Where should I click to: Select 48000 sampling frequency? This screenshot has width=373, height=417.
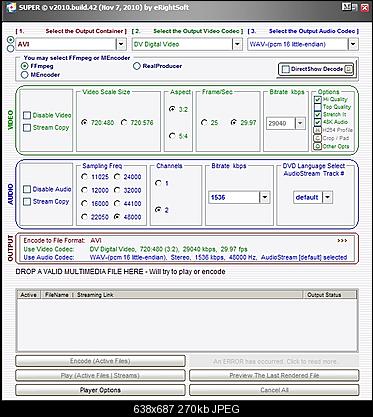click(117, 217)
